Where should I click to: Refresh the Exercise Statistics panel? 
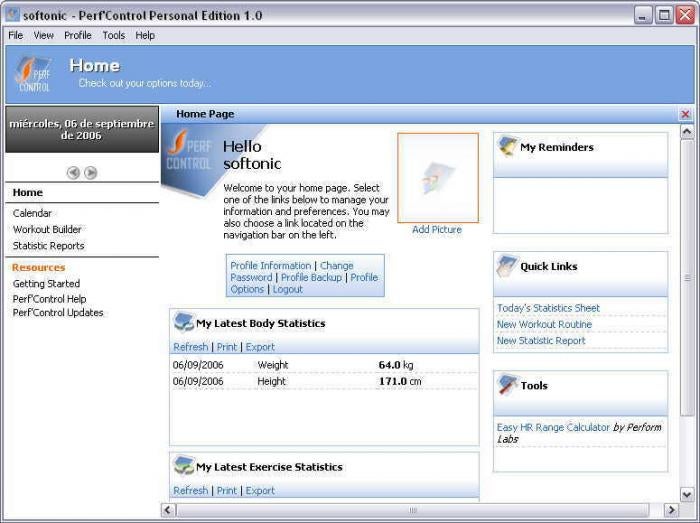click(x=191, y=490)
